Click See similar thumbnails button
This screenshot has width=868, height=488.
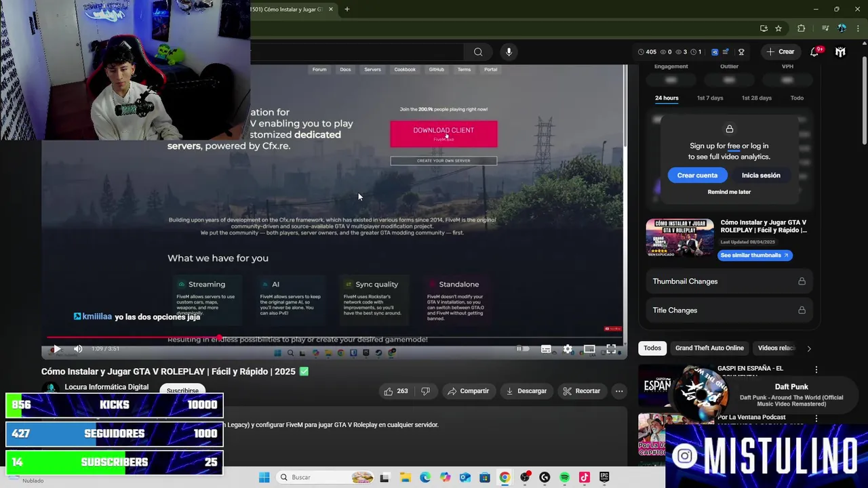pos(755,256)
